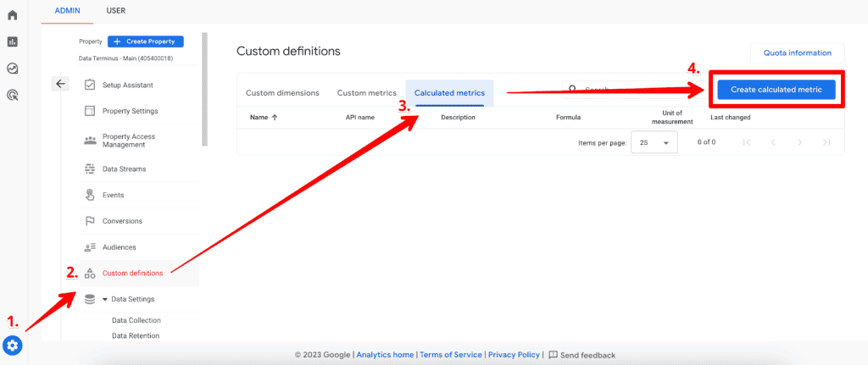Click the Data Terminus - Main property name
Image resolution: width=868 pixels, height=365 pixels.
click(x=127, y=58)
